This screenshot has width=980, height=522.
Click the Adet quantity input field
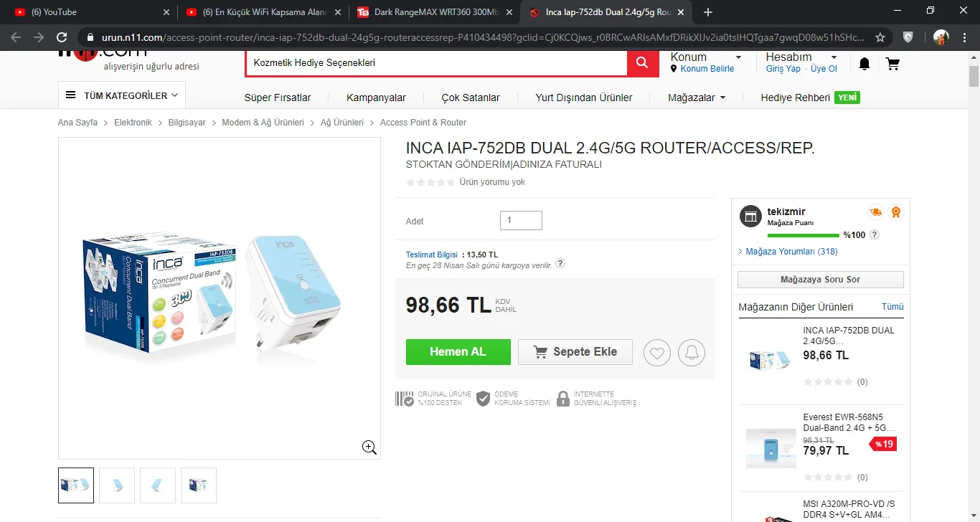(x=521, y=220)
